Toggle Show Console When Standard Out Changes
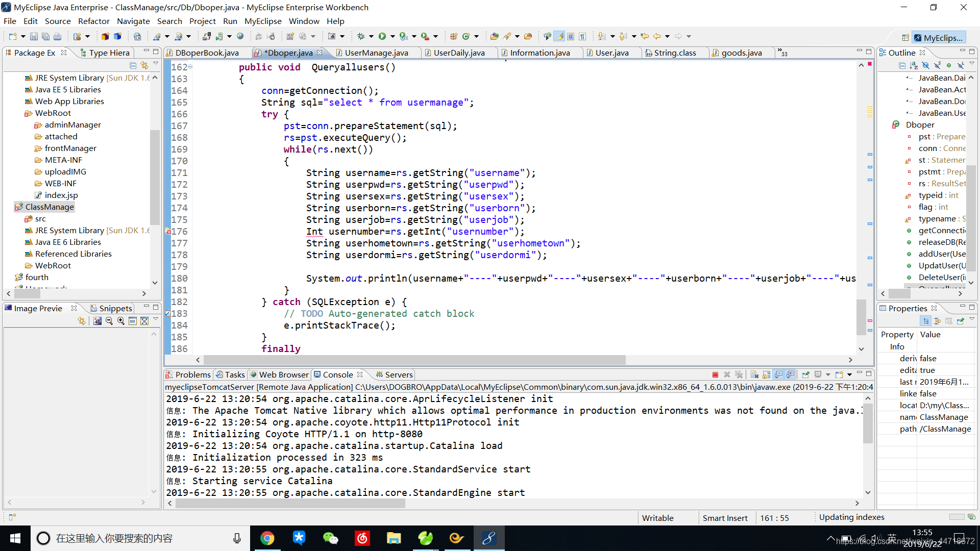 point(778,374)
